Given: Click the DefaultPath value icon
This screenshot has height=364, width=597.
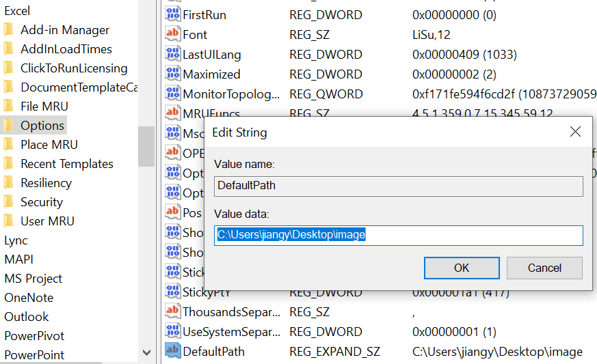Looking at the screenshot, I should coord(172,351).
